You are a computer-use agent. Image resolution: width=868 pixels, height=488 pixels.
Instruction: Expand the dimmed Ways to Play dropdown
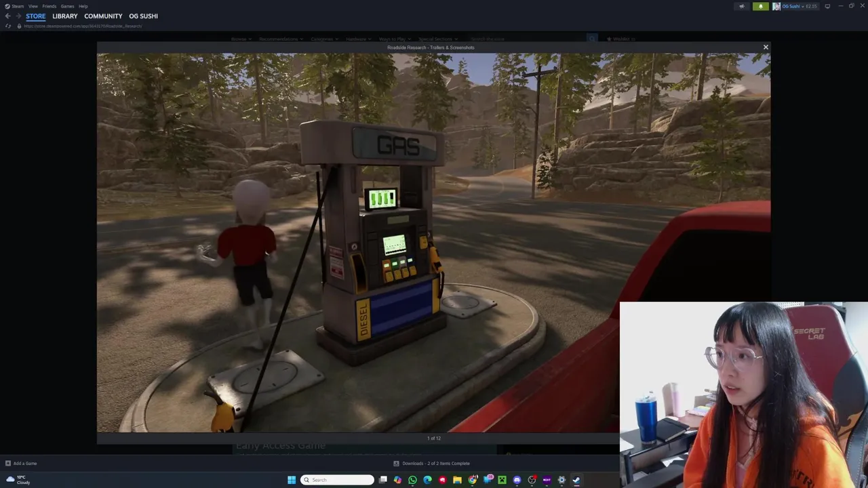click(395, 39)
